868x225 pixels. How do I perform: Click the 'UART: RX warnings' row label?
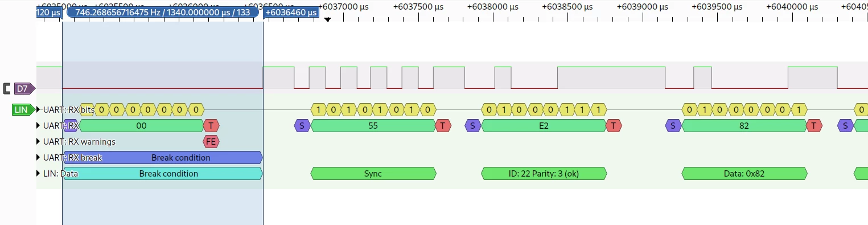tap(79, 141)
